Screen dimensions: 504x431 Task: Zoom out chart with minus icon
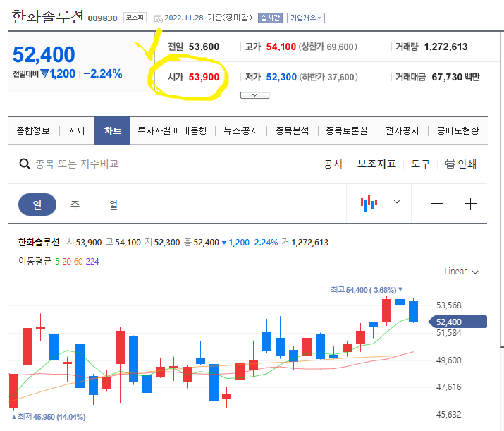coord(436,204)
